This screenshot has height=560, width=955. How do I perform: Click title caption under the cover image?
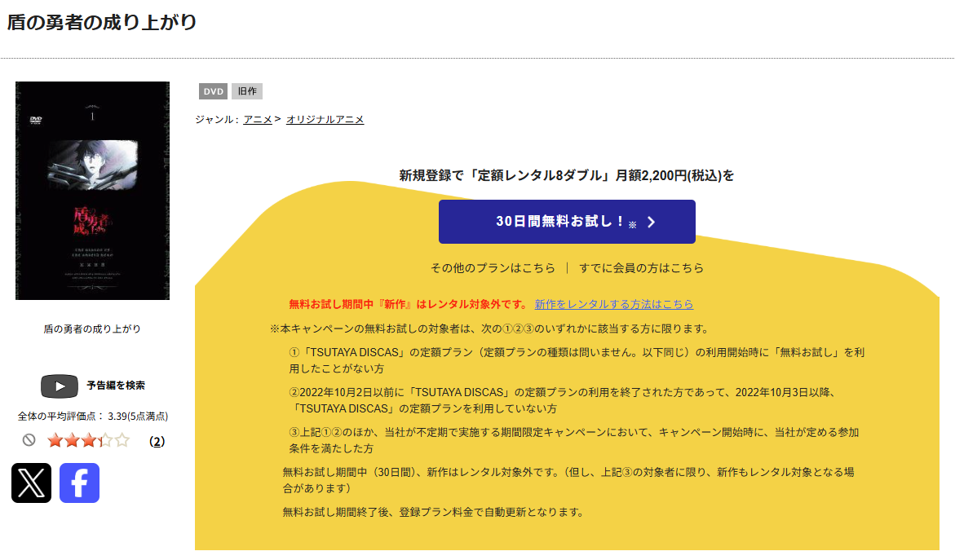click(x=92, y=329)
